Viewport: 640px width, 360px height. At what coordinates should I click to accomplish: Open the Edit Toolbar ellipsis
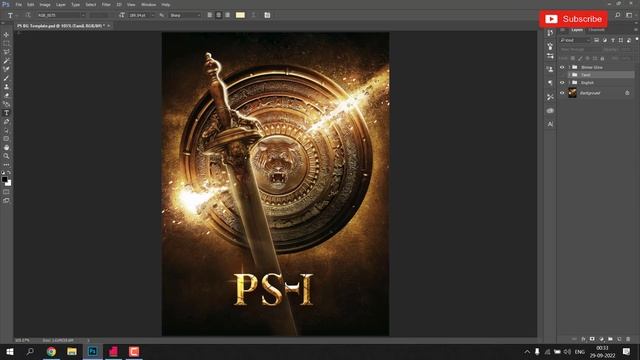6,164
